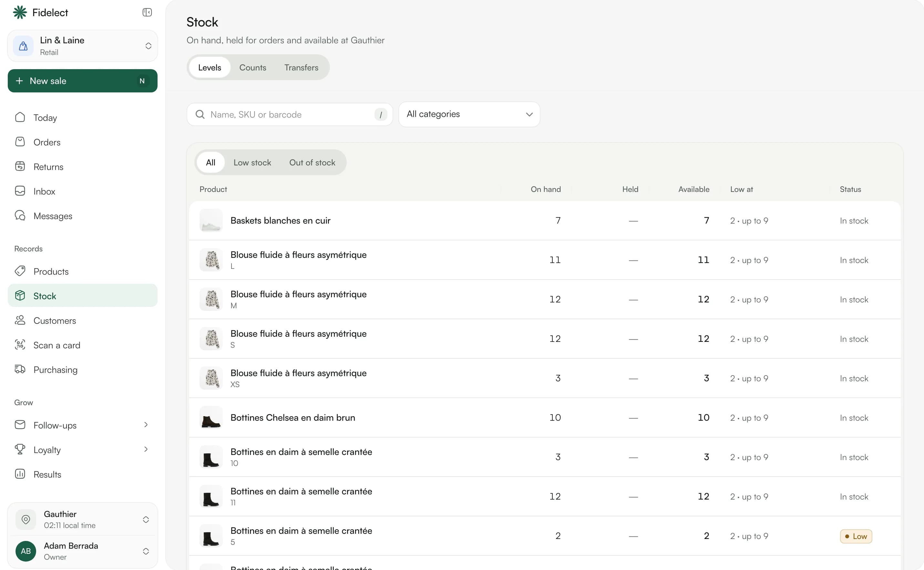Switch to the Transfers tab
The image size is (924, 570).
[301, 68]
